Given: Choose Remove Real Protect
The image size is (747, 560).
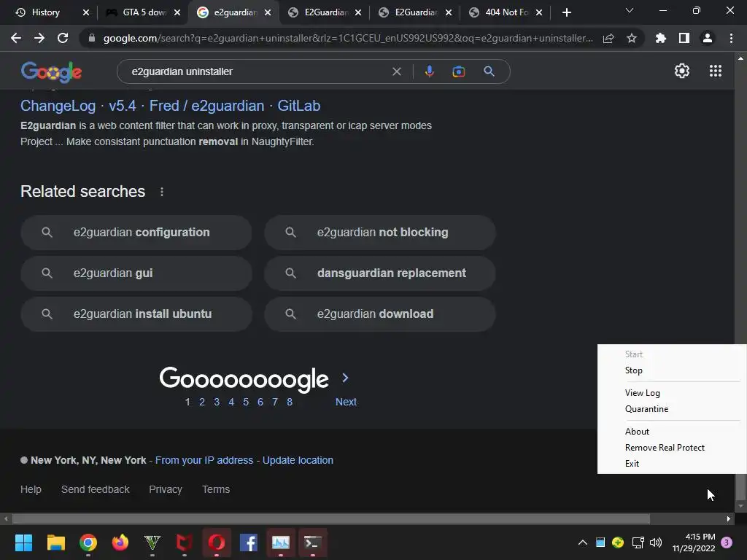Looking at the screenshot, I should pos(665,448).
